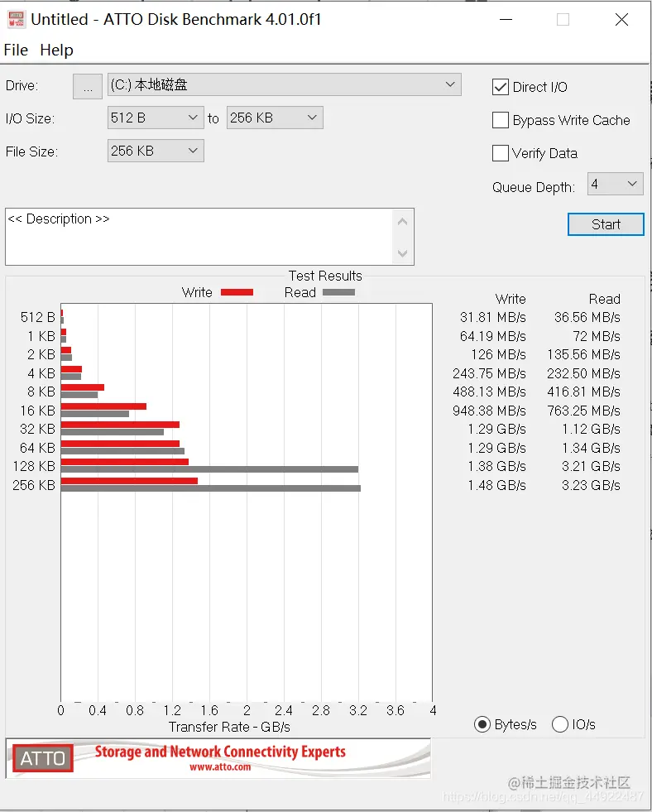Click the 256 KB gray read bar
Viewport: 652px width, 812px height.
211,488
